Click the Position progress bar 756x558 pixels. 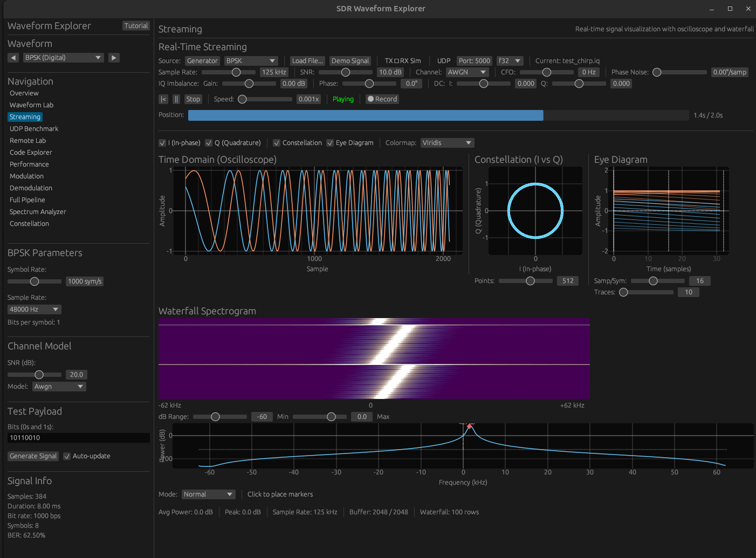coord(438,115)
